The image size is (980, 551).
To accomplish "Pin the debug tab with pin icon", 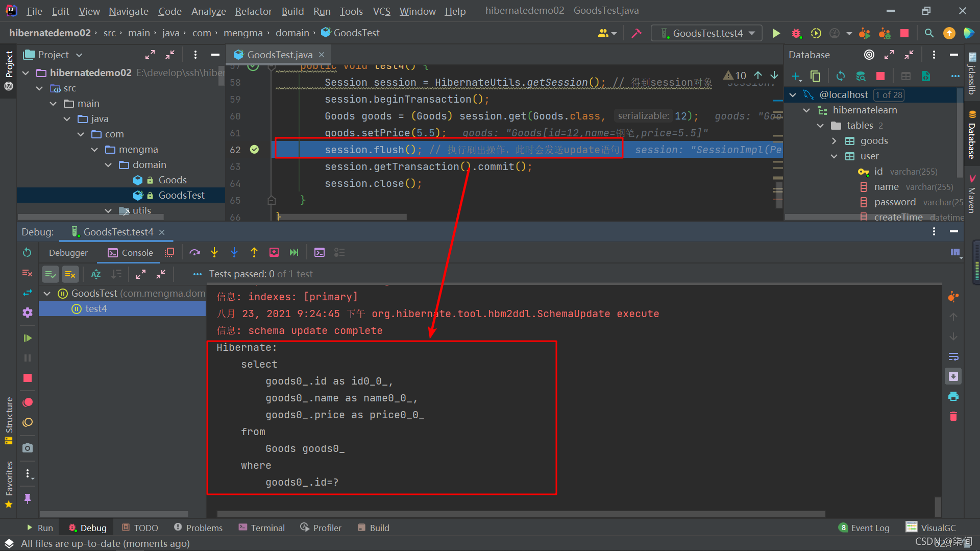I will pos(28,498).
